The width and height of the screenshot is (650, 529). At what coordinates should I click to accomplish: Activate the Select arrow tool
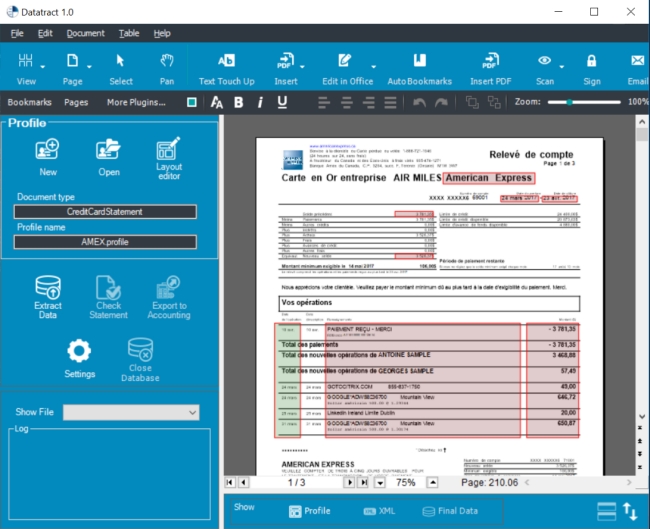[x=121, y=69]
